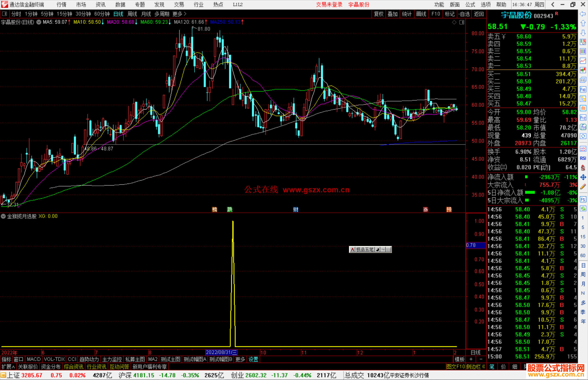Collapse the 侧边栏 sidebar arrows
588x380 pixels.
click(476, 367)
